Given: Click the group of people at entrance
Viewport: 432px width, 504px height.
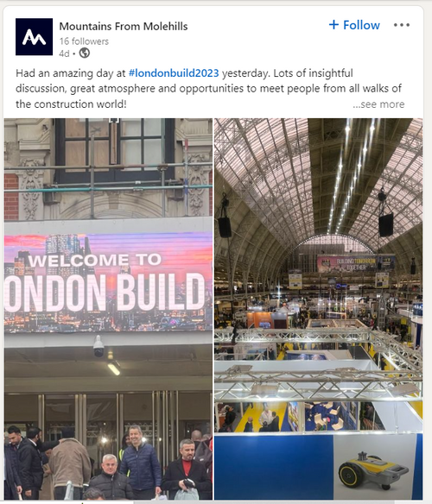Looking at the screenshot, I should coord(108,463).
